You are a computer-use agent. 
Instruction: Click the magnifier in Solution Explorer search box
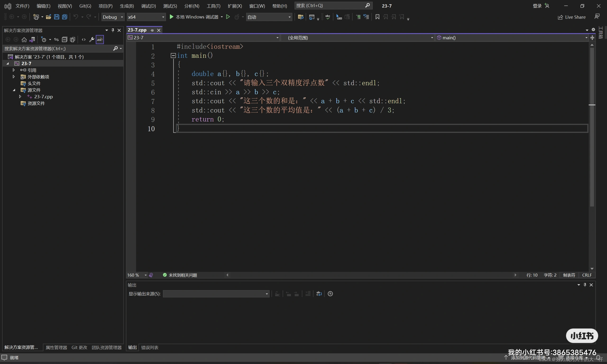(115, 49)
